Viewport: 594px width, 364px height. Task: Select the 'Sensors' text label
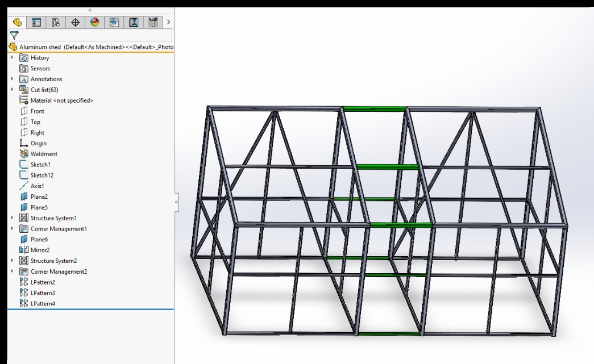coord(40,69)
